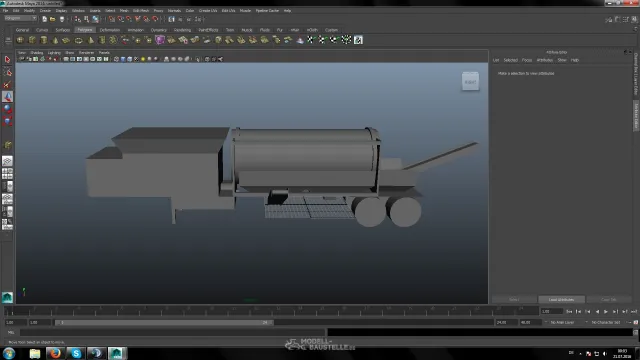Switch to the Curves shelf tab
This screenshot has height=360, width=640.
[42, 30]
